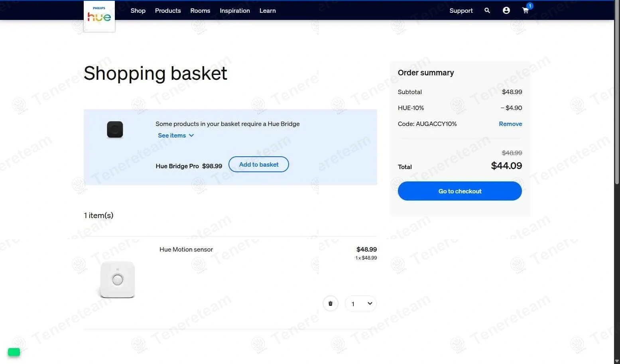This screenshot has height=364, width=620.
Task: Remove the AUGACCY10% promo code
Action: [510, 124]
